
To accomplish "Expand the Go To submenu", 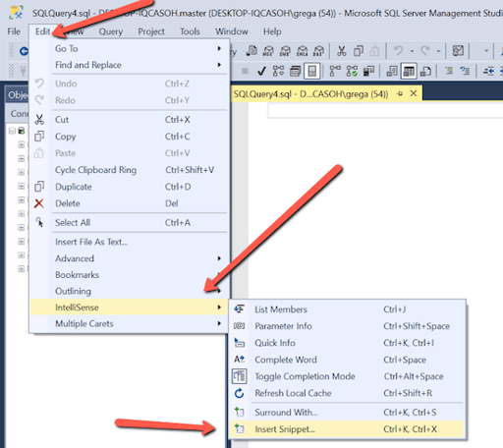I will [129, 48].
